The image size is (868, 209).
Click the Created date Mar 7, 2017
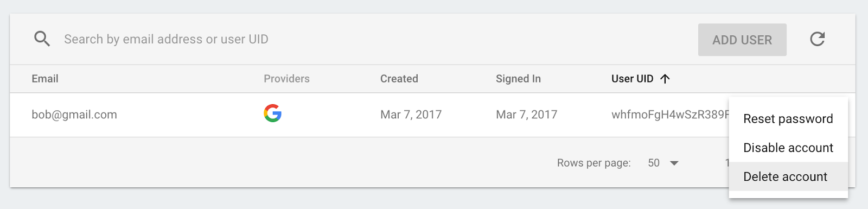click(x=411, y=115)
